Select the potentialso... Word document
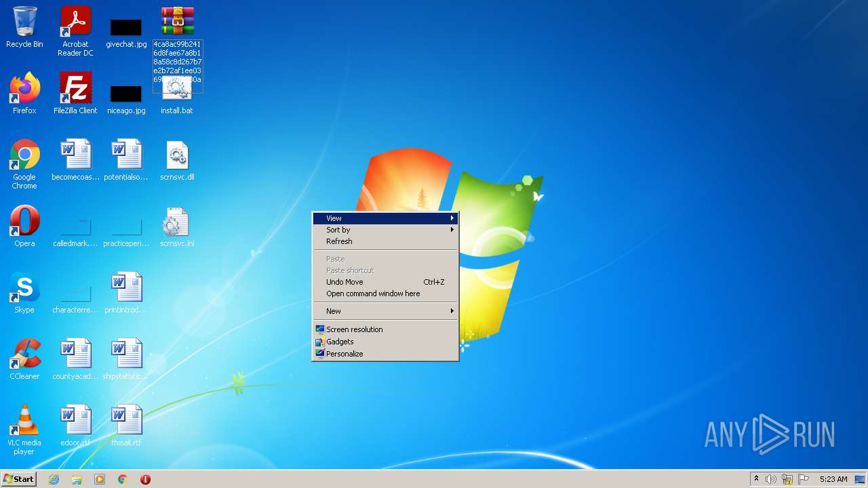 pyautogui.click(x=126, y=161)
